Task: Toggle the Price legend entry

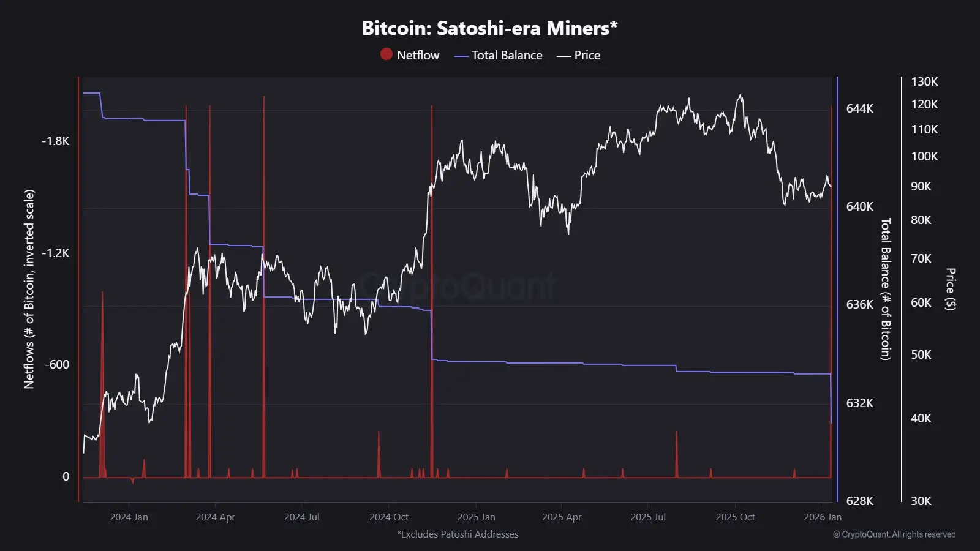Action: [x=578, y=55]
